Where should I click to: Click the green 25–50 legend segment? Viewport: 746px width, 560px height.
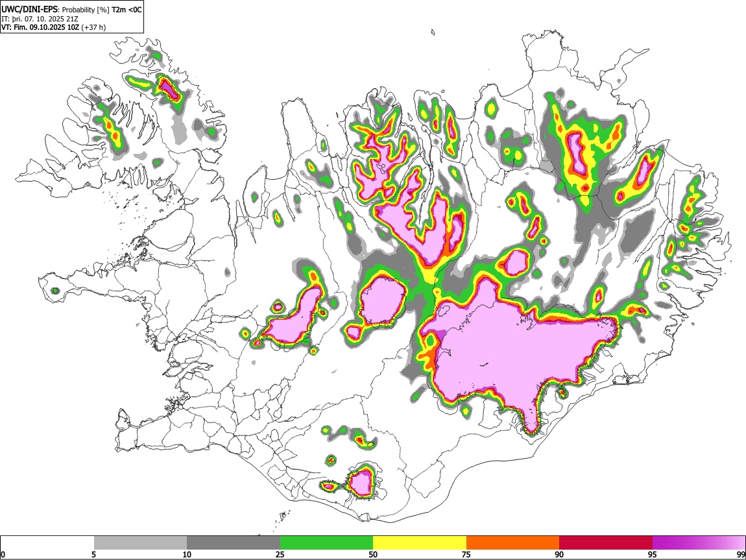pyautogui.click(x=326, y=543)
